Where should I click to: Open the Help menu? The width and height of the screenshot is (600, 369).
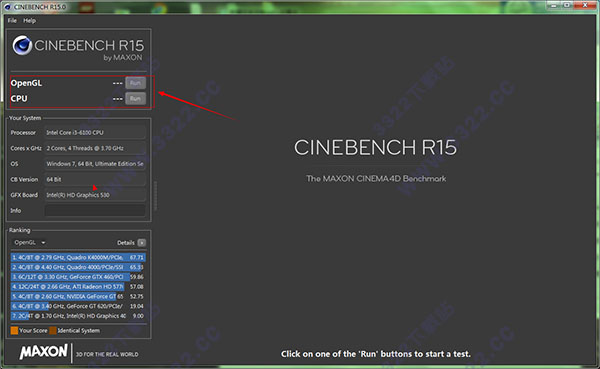click(x=29, y=21)
